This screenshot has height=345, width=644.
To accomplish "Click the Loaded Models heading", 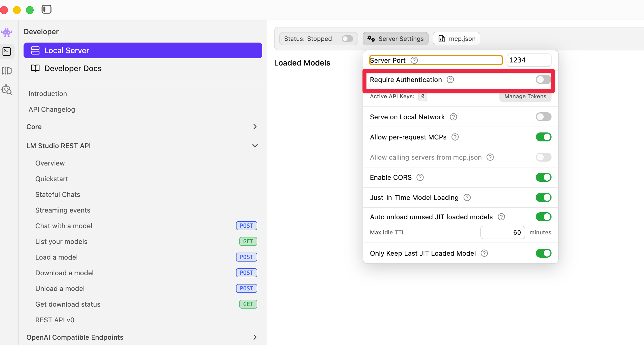I will pos(302,63).
